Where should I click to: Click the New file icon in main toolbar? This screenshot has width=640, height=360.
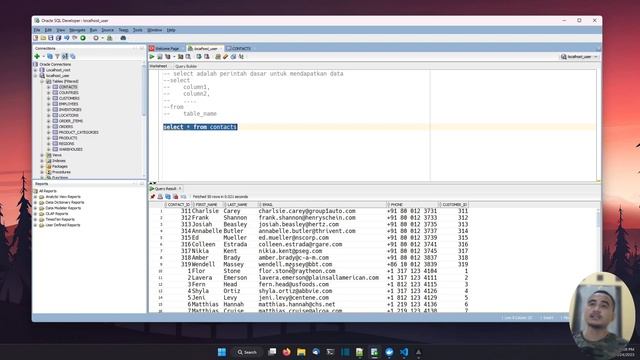36,38
